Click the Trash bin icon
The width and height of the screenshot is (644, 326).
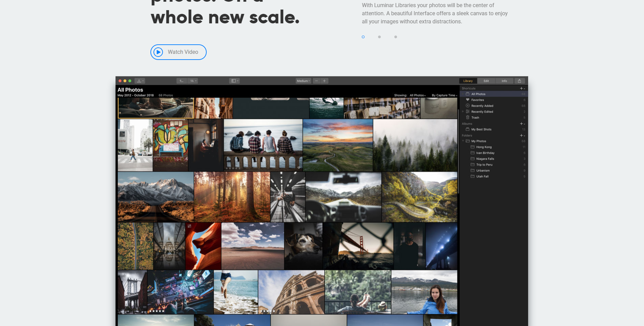click(x=468, y=117)
